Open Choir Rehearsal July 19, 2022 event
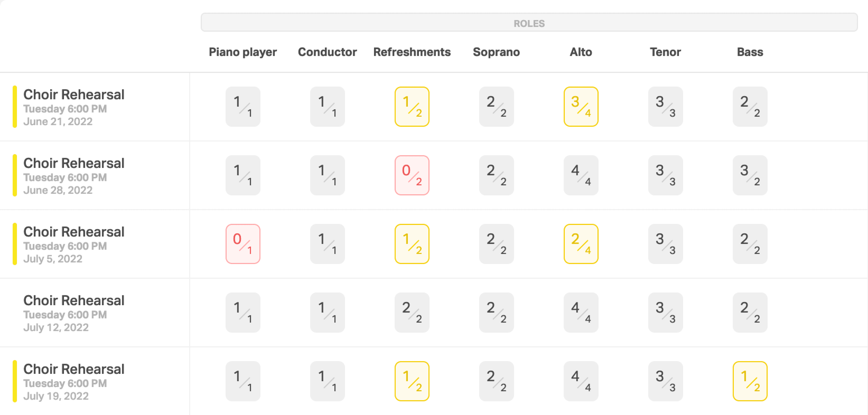This screenshot has width=868, height=415. coord(74,382)
